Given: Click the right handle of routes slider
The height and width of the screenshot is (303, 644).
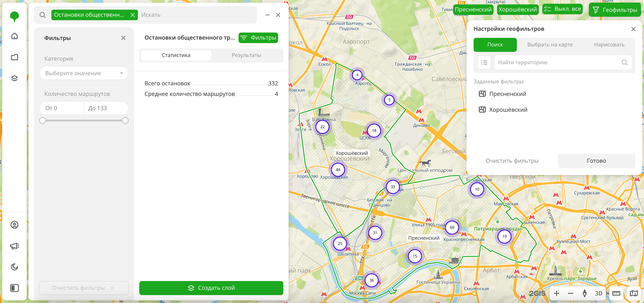Looking at the screenshot, I should pyautogui.click(x=125, y=120).
